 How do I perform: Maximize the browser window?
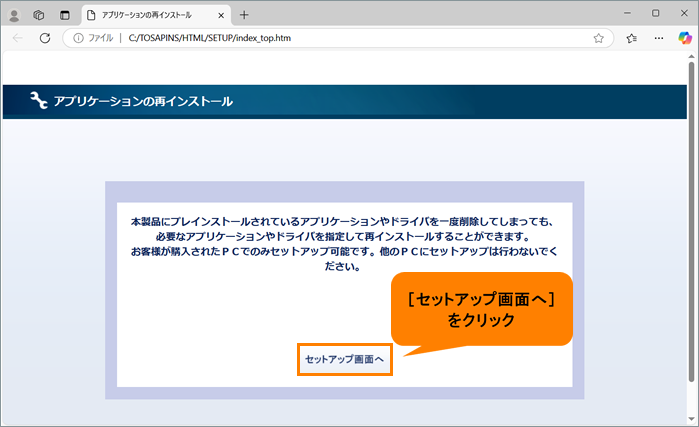(x=655, y=13)
